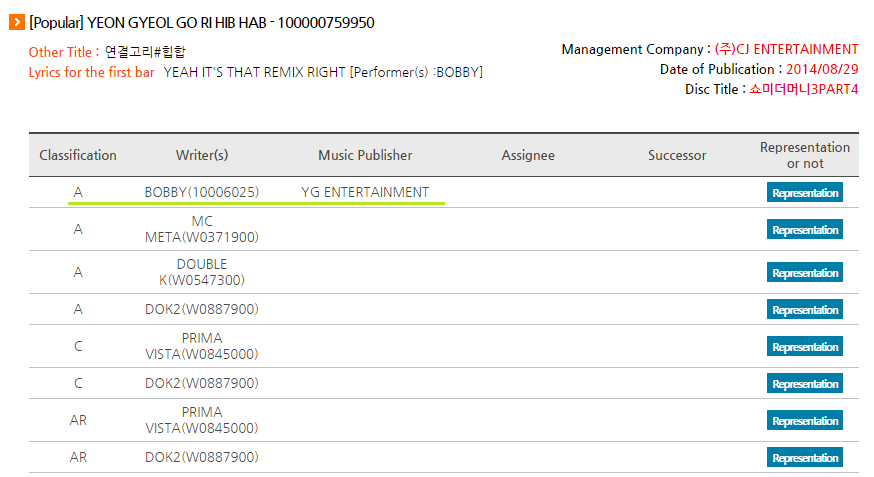This screenshot has width=874, height=477.
Task: Click the publication date 2014/08/29
Action: coord(822,69)
